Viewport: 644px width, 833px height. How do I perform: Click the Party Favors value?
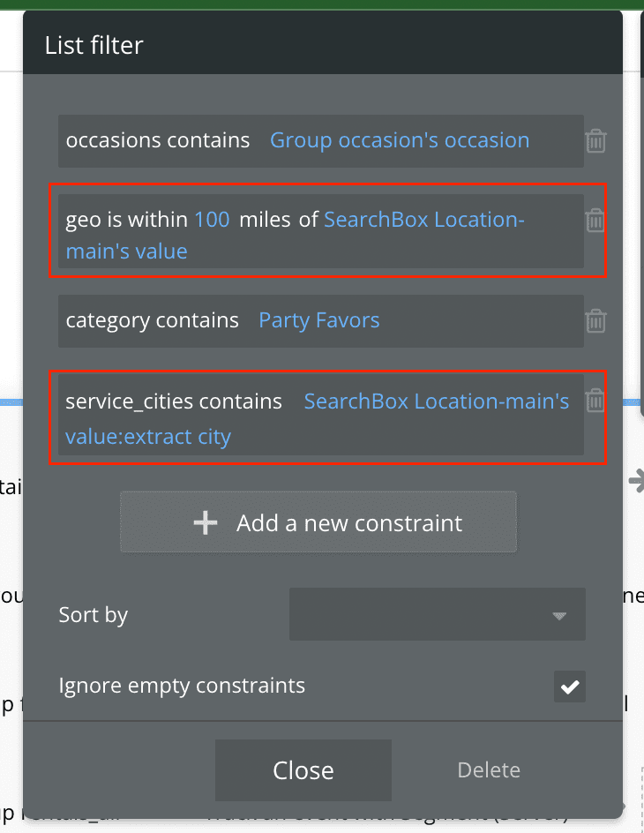pos(318,320)
